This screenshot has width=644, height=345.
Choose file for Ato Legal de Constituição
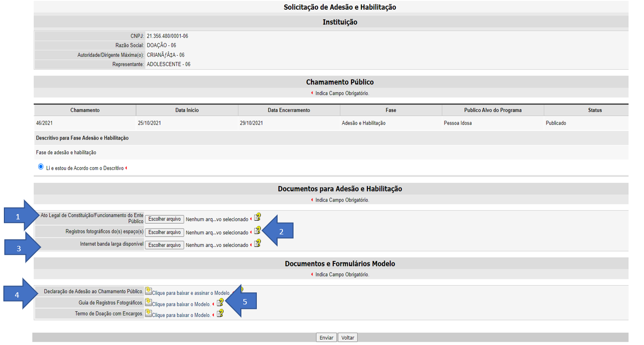[165, 219]
